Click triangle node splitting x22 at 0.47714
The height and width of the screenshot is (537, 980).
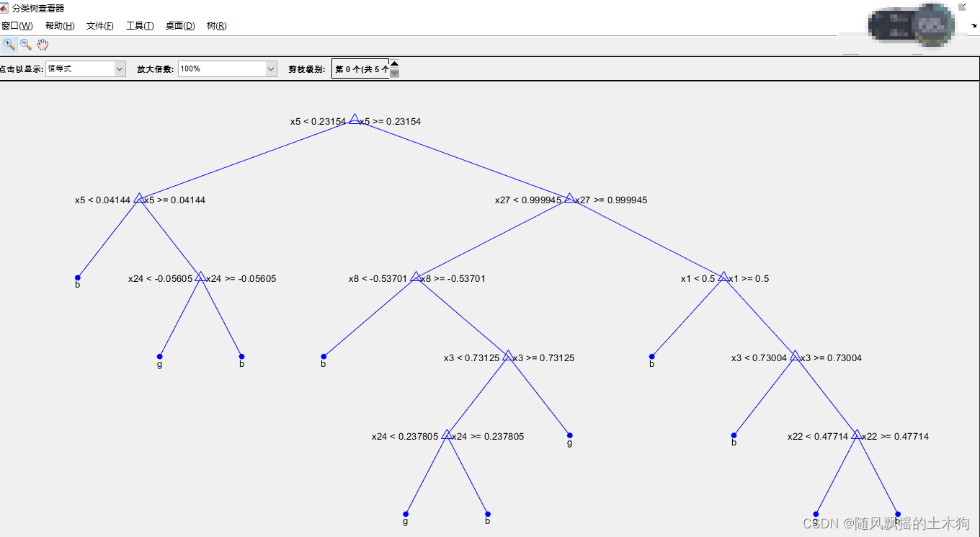pos(856,435)
